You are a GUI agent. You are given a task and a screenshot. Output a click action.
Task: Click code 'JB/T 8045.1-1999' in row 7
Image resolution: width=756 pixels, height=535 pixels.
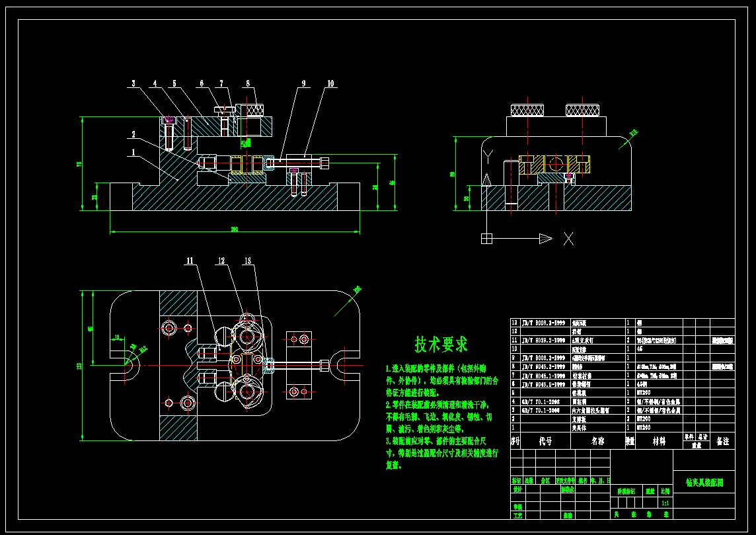point(544,376)
